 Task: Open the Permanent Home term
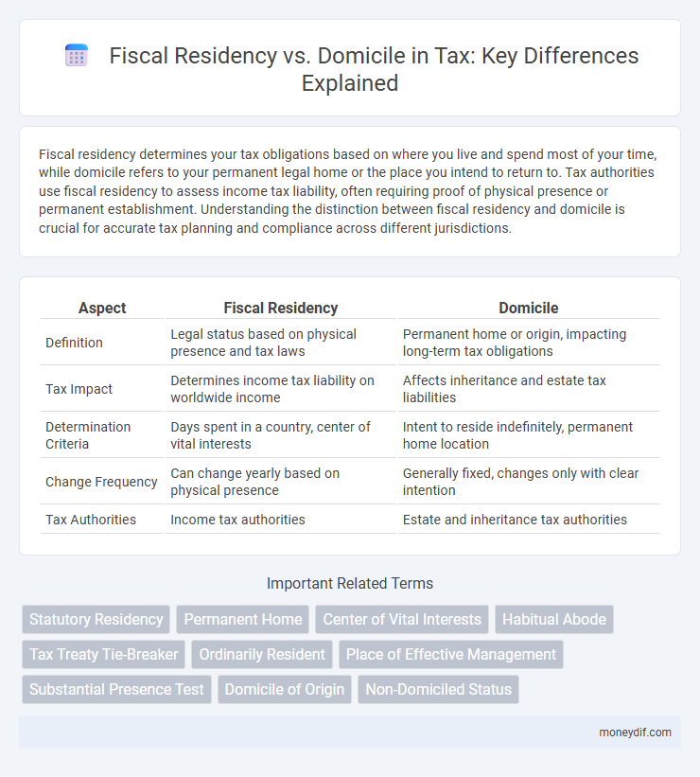click(x=243, y=619)
